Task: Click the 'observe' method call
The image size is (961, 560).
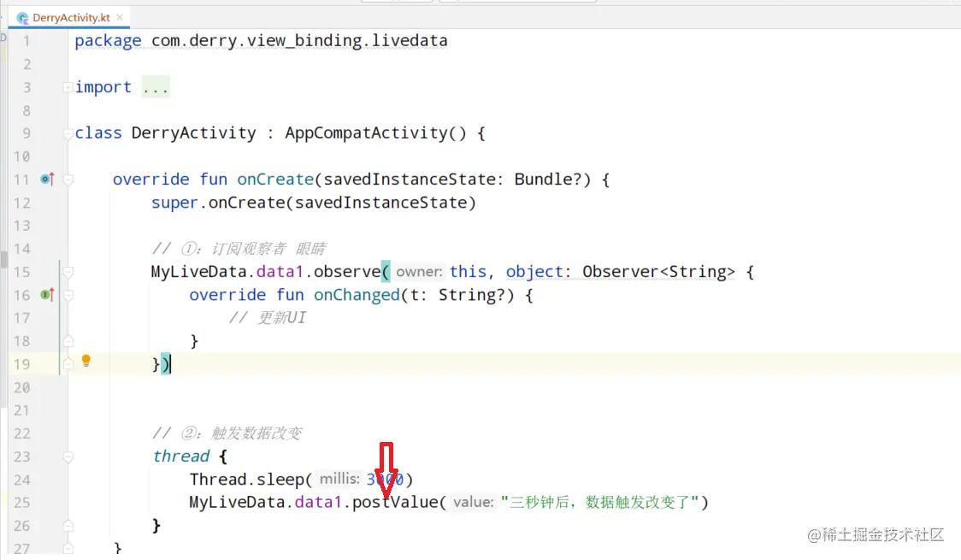Action: [x=347, y=272]
